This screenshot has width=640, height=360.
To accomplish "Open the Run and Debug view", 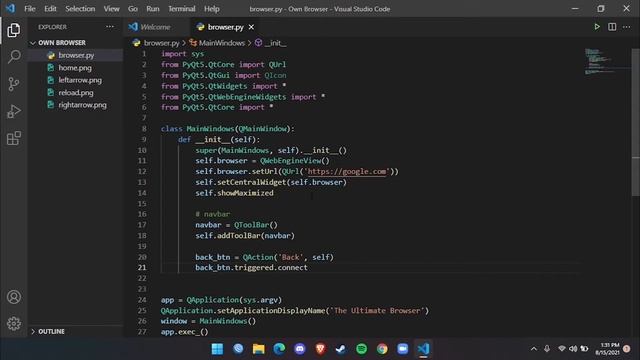I will [x=13, y=111].
